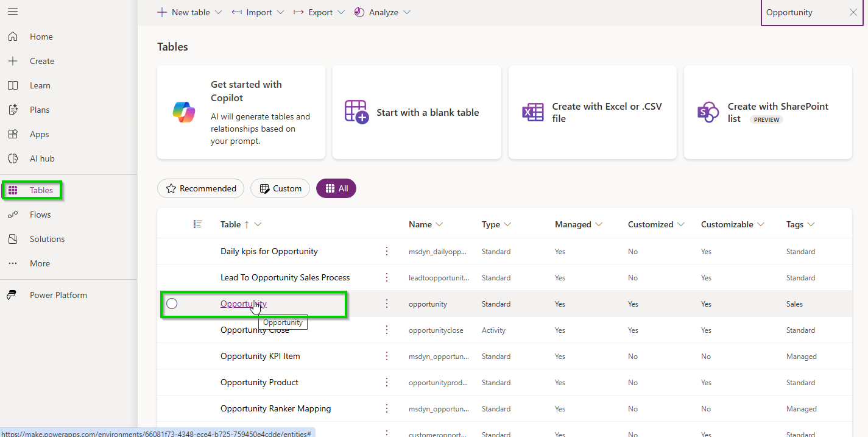Screen dimensions: 868x437
Task: Open more options for Opportunity Close row
Action: [386, 330]
